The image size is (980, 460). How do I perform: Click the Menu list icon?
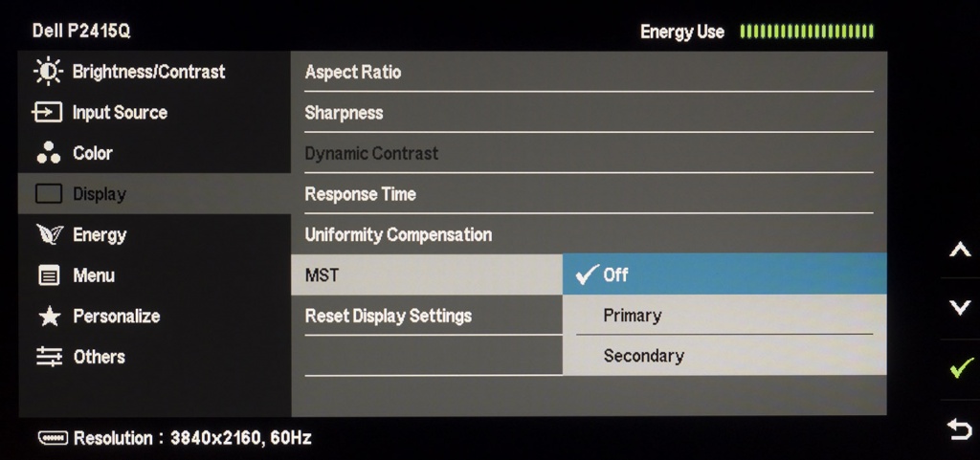coord(48,276)
